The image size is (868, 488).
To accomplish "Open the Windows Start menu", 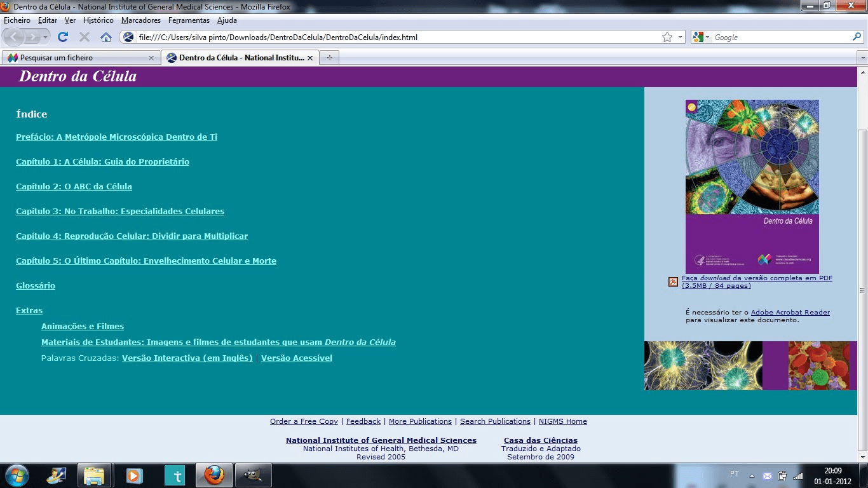I will pyautogui.click(x=17, y=475).
